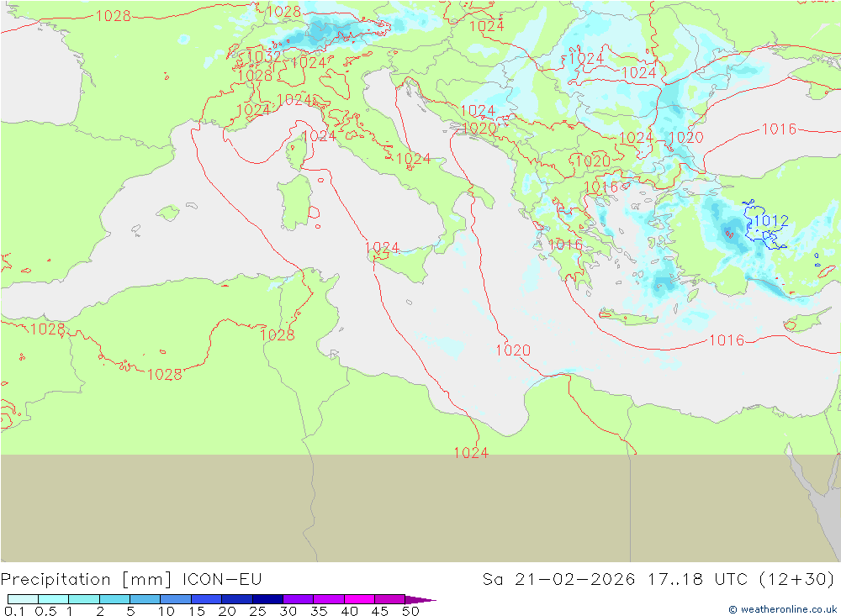841x616 pixels.
Task: Pick the 45–50 mm legend swatch
Action: (x=390, y=599)
